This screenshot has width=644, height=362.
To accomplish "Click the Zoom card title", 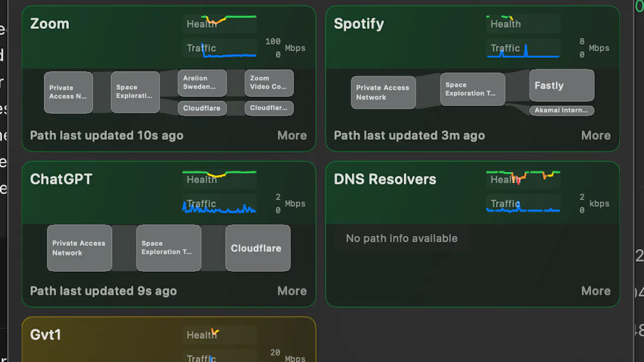I will (x=50, y=24).
